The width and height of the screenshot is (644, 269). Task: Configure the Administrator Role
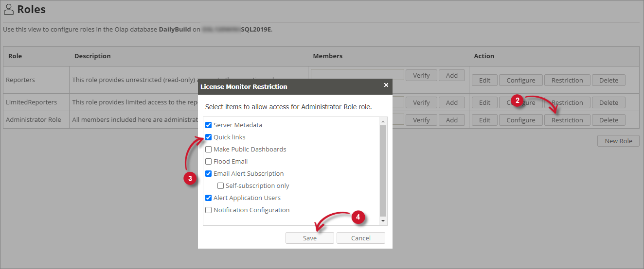[520, 120]
